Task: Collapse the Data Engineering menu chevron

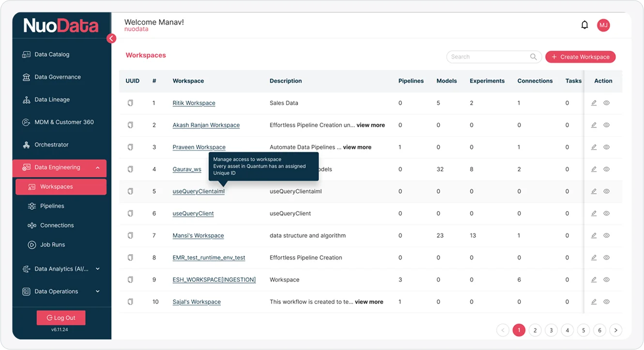Action: click(98, 167)
